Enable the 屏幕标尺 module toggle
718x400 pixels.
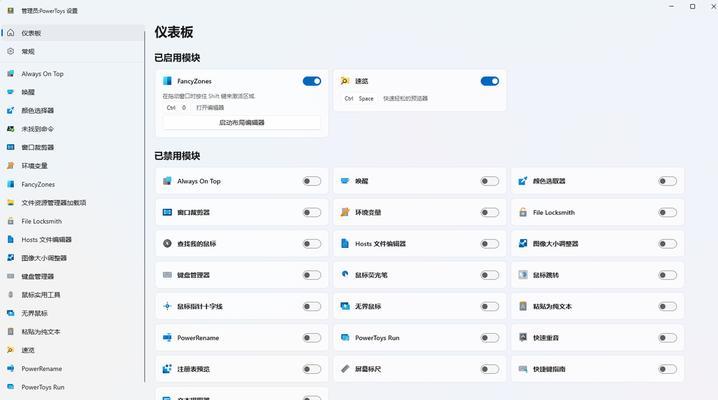[490, 369]
